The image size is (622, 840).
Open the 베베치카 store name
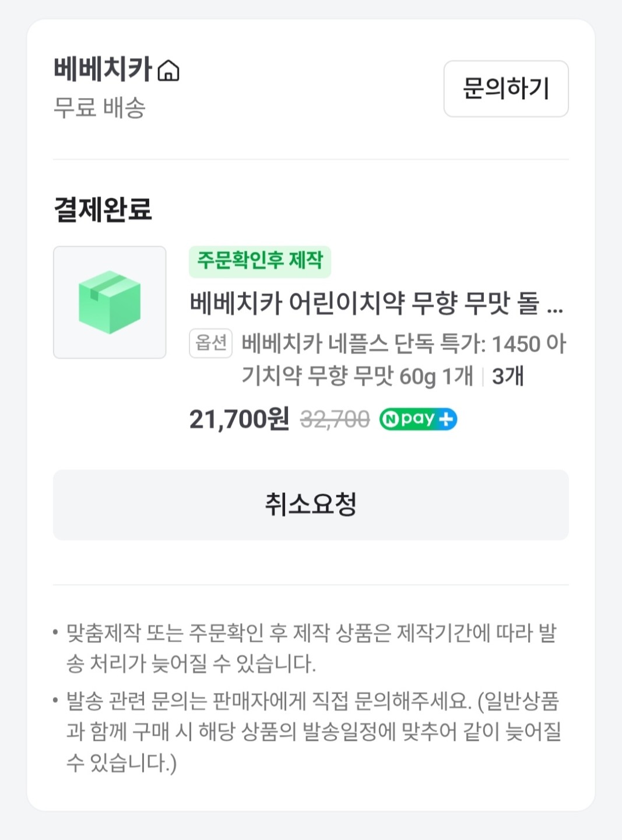[103, 69]
